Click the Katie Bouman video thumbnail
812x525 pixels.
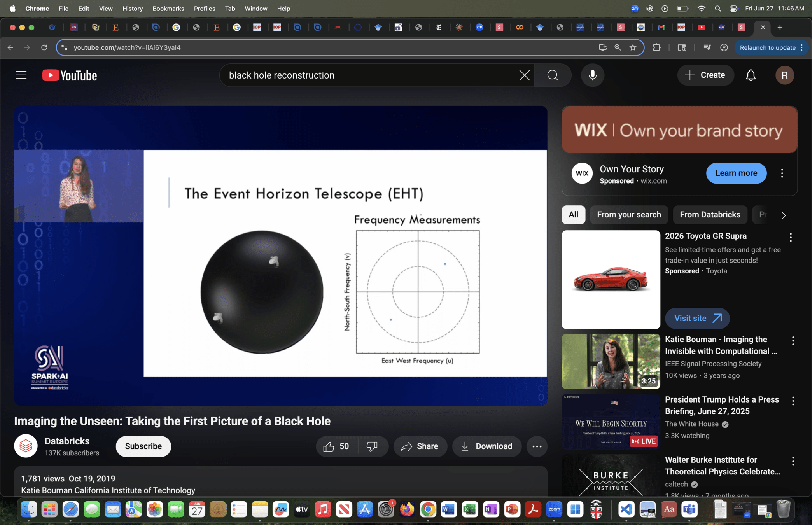[x=611, y=361]
